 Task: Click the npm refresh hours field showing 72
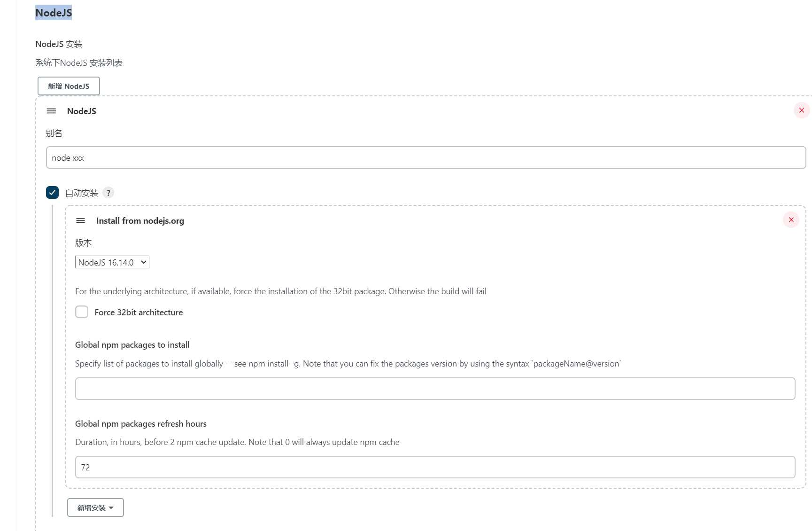coord(435,467)
